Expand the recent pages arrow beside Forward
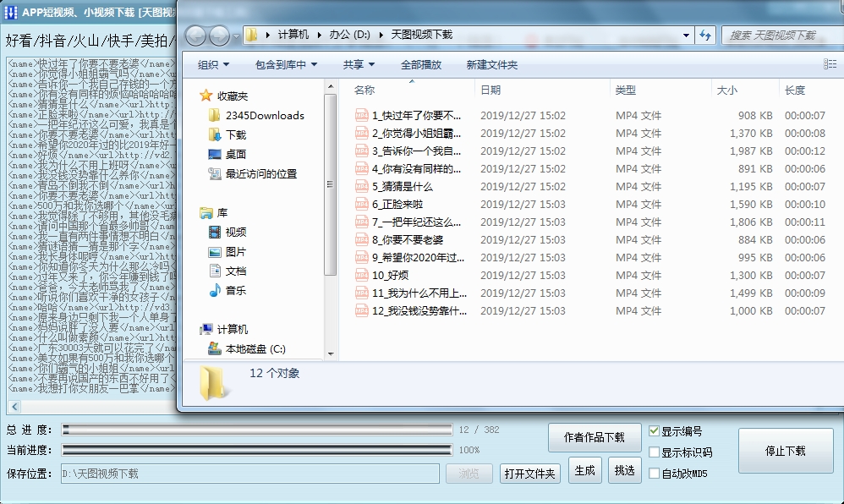 tap(236, 36)
